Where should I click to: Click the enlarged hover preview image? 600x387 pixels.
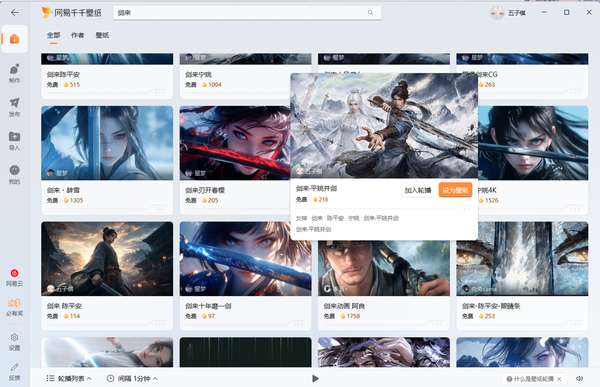pyautogui.click(x=384, y=126)
